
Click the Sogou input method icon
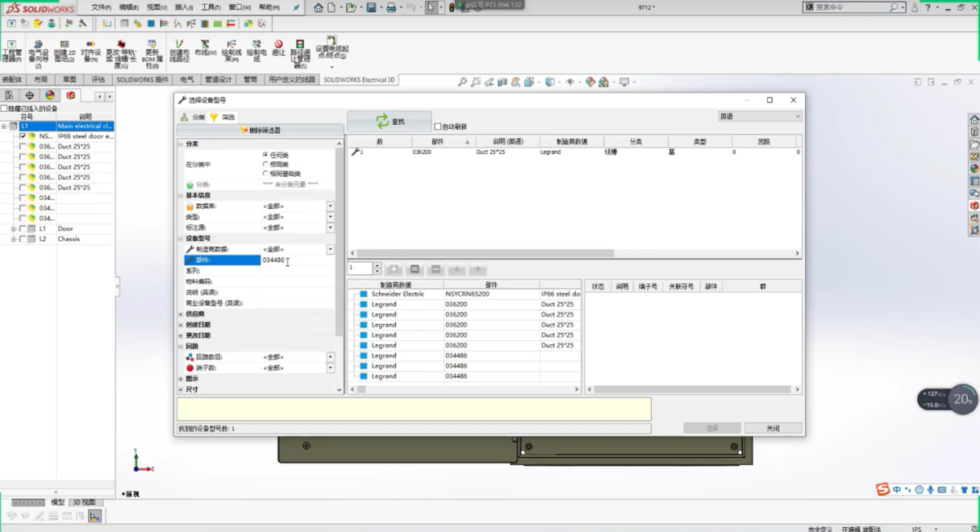point(882,490)
